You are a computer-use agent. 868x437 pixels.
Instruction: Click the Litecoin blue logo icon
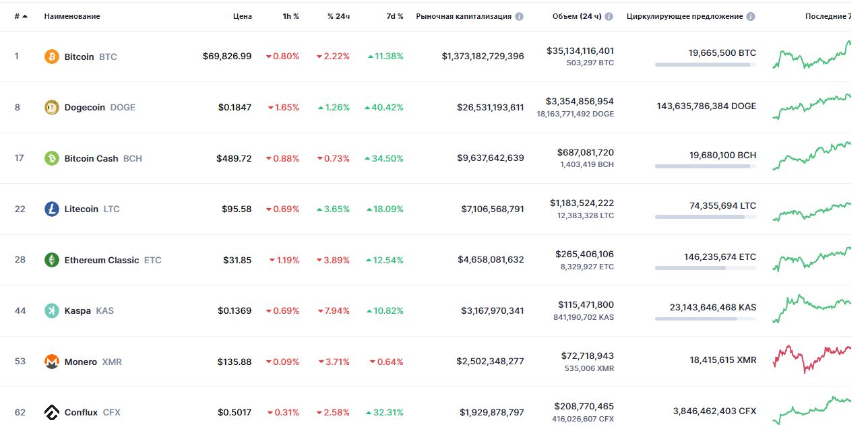[x=52, y=209]
